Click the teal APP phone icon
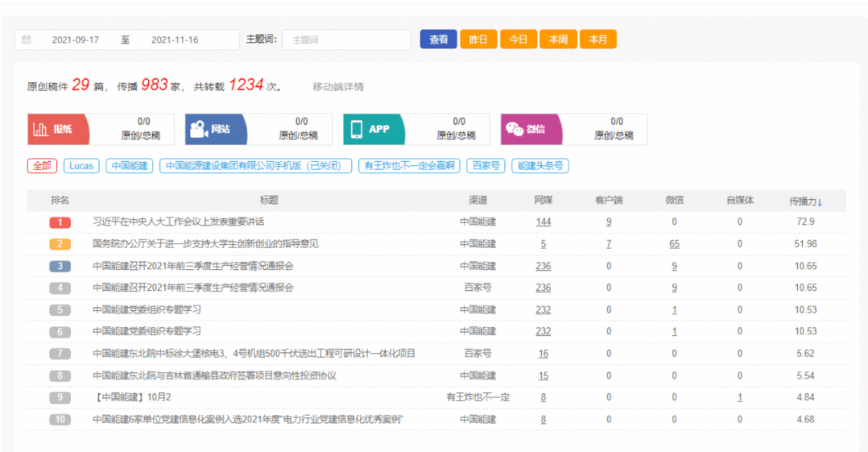 (x=356, y=129)
